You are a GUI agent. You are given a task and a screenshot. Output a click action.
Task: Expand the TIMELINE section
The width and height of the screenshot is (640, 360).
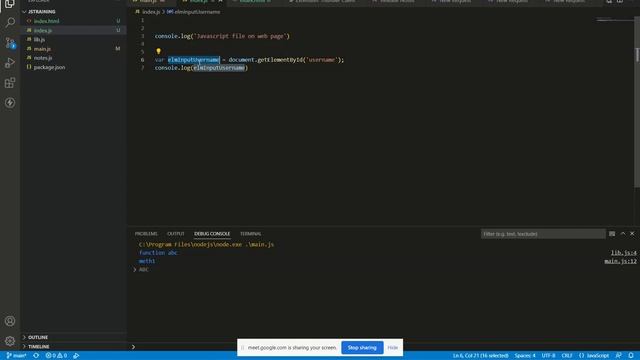coord(39,347)
